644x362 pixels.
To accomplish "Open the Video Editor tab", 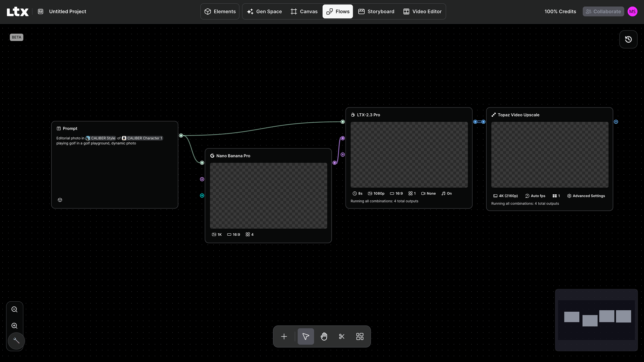I will click(422, 11).
